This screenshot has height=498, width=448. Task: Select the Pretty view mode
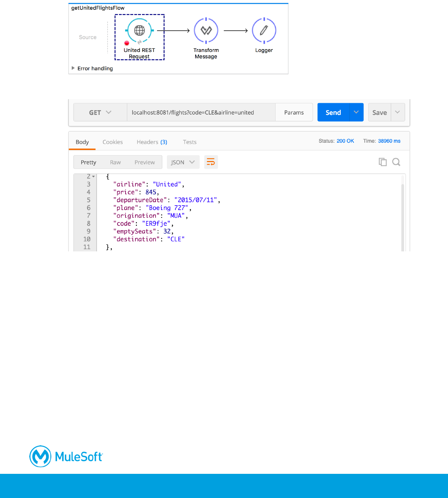[89, 162]
